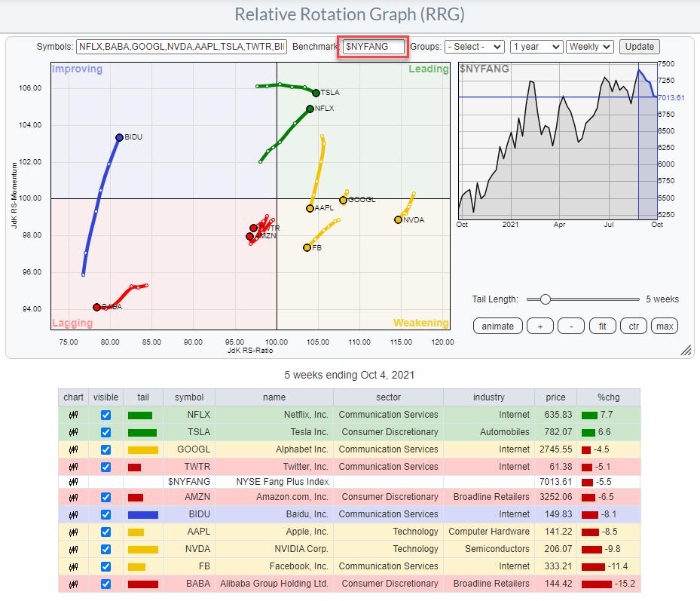
Task: Click the chart icon beside BIDU
Action: tap(73, 514)
